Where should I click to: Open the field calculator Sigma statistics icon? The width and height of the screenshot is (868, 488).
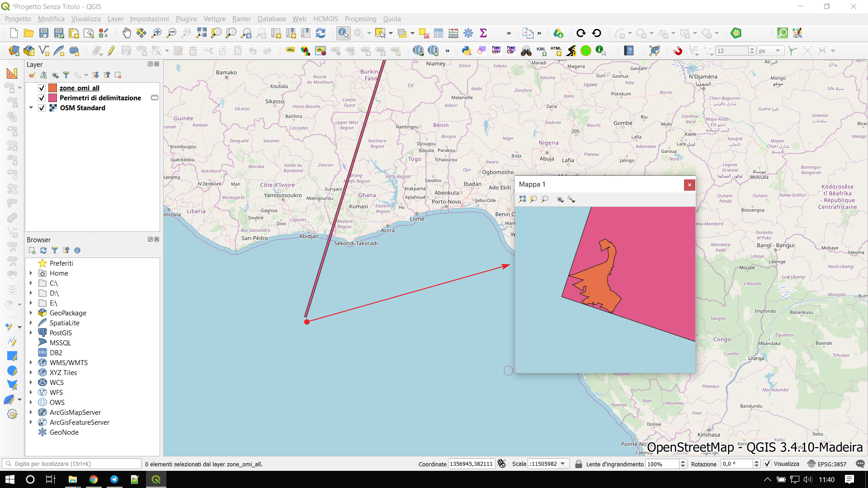(483, 33)
